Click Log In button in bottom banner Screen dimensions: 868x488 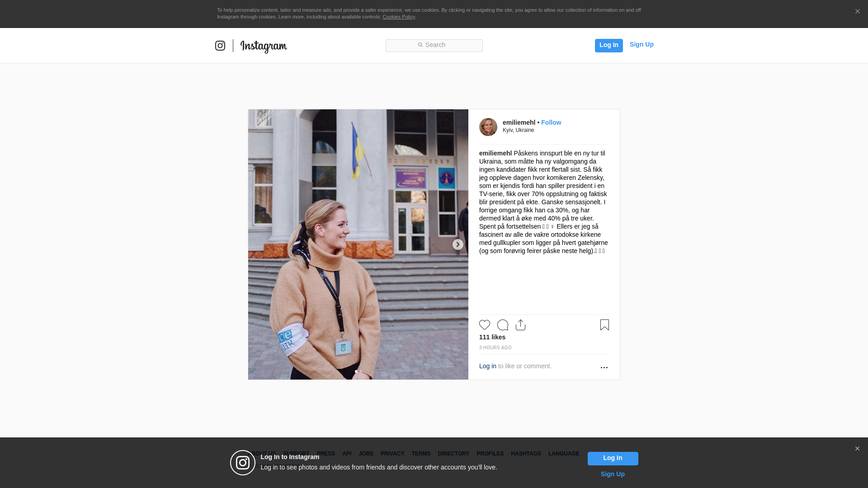613,459
